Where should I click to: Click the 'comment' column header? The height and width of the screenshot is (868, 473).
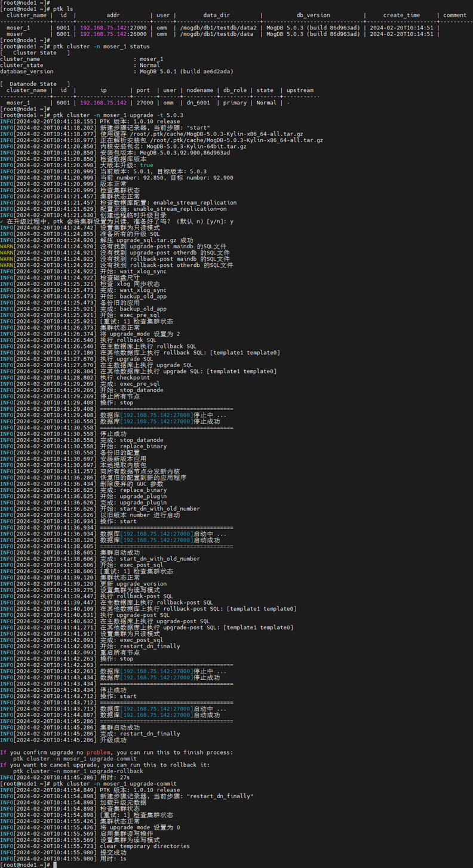point(455,16)
